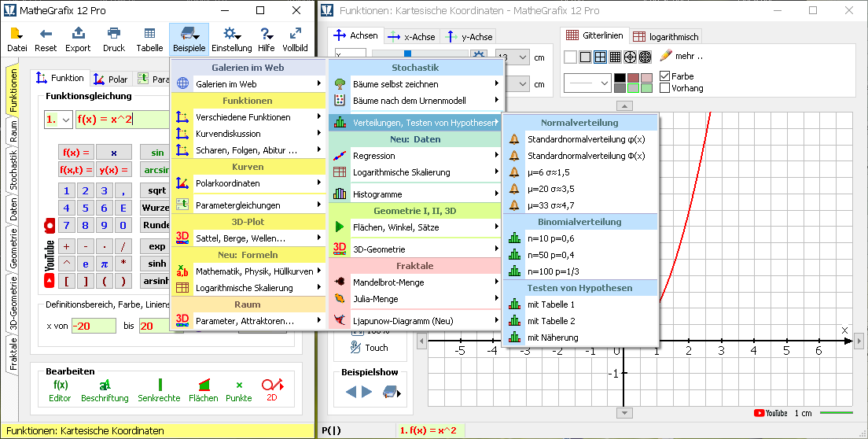Choose 'μ=20 σ≈3,5' normal distribution
This screenshot has height=439, width=868.
580,189
